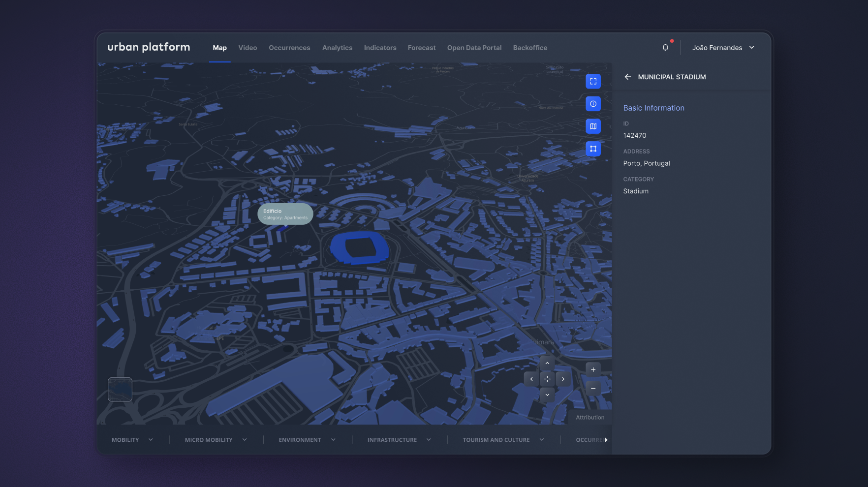The image size is (868, 487).
Task: Pan the map upward
Action: coord(547,364)
